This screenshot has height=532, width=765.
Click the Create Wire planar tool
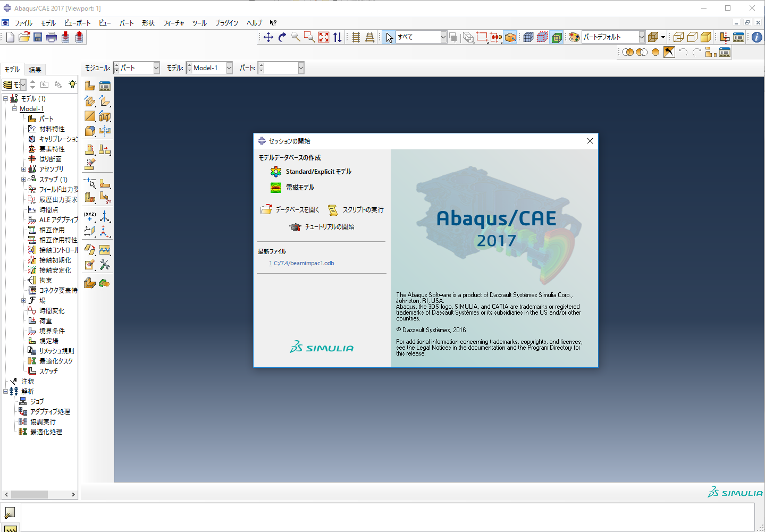(90, 116)
